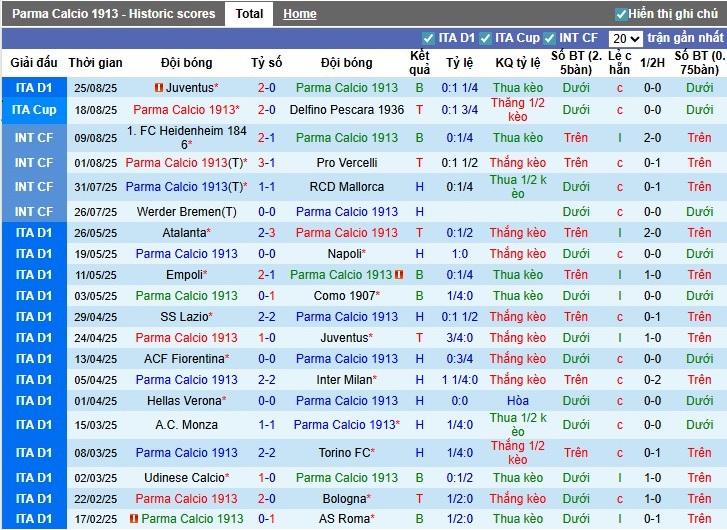Select the Hellas Verona team name
This screenshot has height=530, width=727.
coord(185,401)
